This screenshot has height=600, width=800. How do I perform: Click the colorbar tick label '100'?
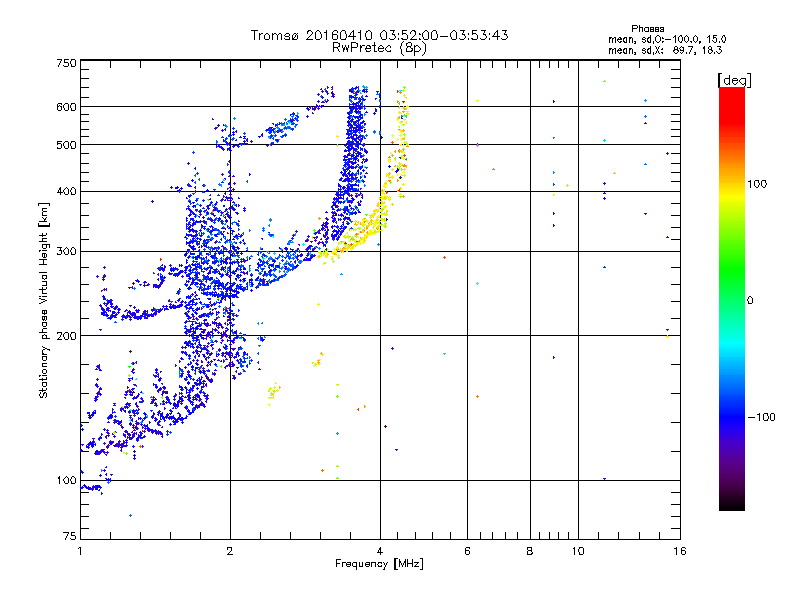[x=757, y=184]
